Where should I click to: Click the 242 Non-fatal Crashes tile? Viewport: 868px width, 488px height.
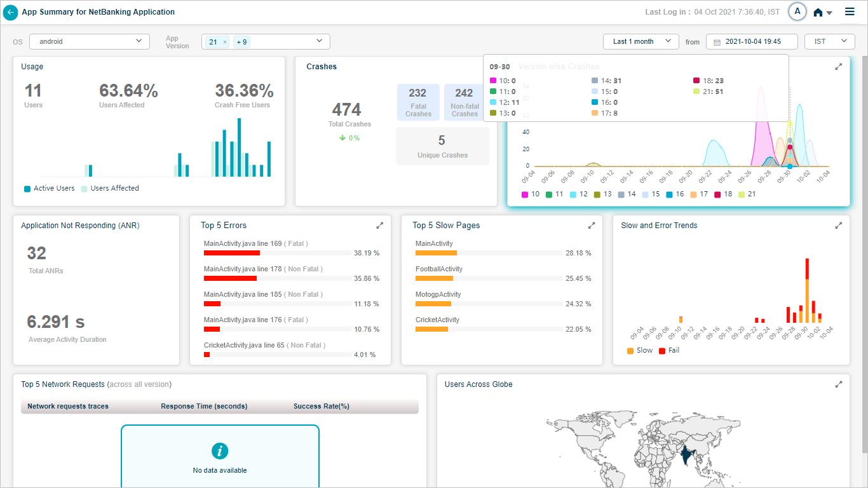(x=465, y=102)
